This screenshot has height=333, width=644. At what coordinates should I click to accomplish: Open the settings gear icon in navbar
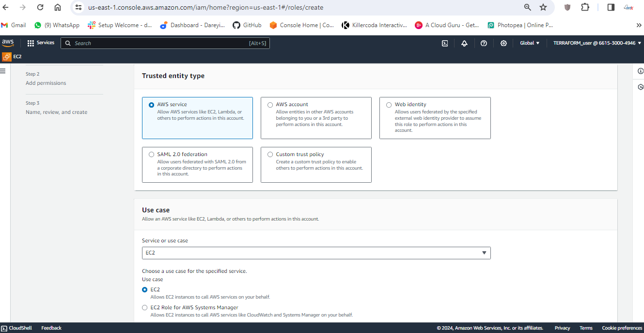click(503, 43)
